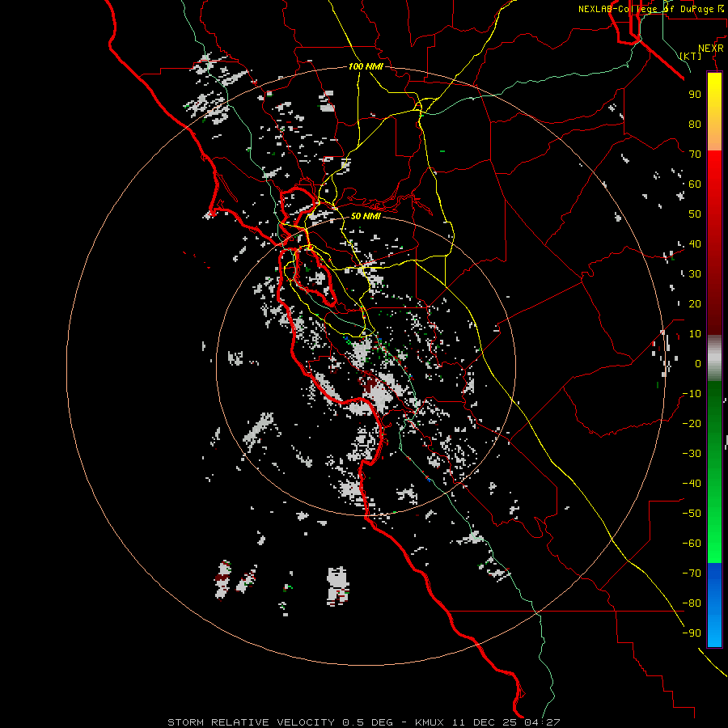Click the -10 scale value
The width and height of the screenshot is (728, 728).
point(692,394)
